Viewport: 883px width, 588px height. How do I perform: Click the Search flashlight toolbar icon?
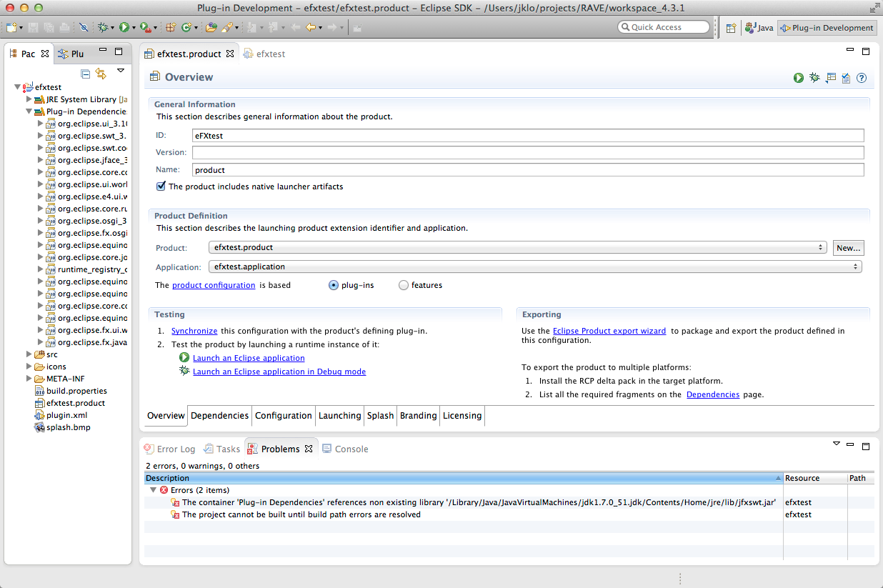226,27
